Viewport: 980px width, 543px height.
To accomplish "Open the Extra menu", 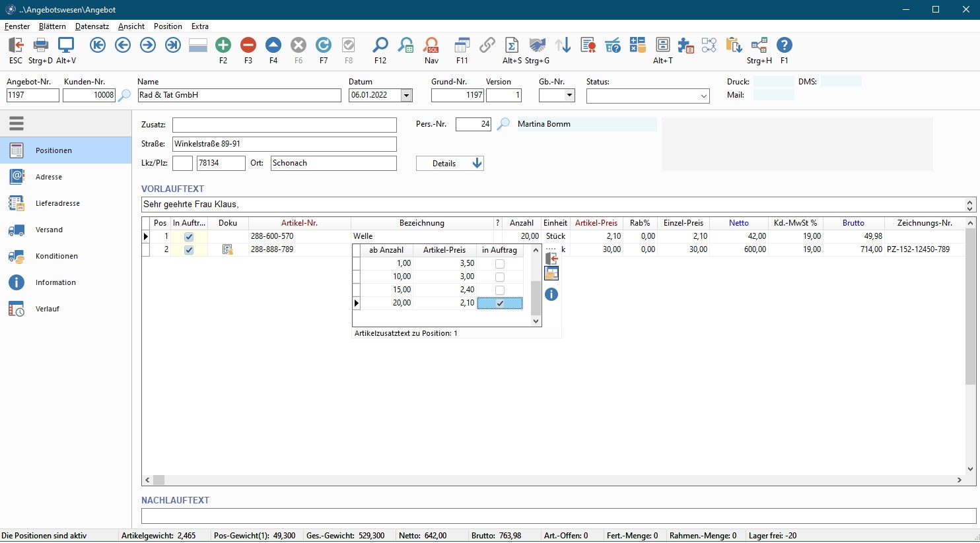I will coord(199,26).
